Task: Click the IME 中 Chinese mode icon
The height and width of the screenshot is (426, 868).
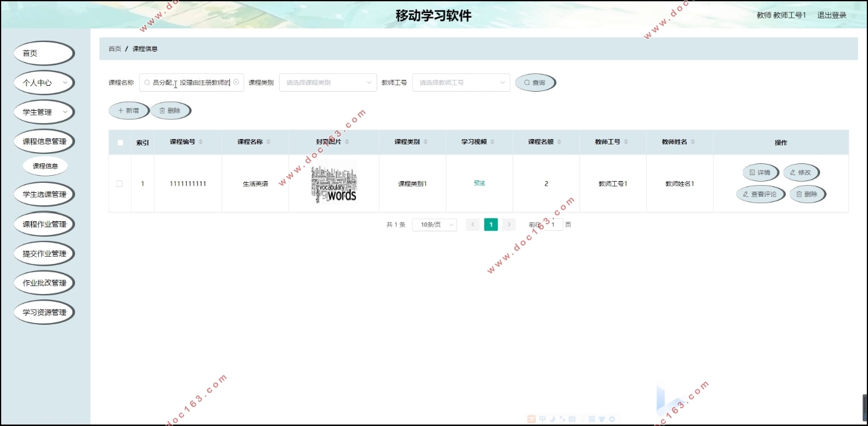Action: click(542, 419)
